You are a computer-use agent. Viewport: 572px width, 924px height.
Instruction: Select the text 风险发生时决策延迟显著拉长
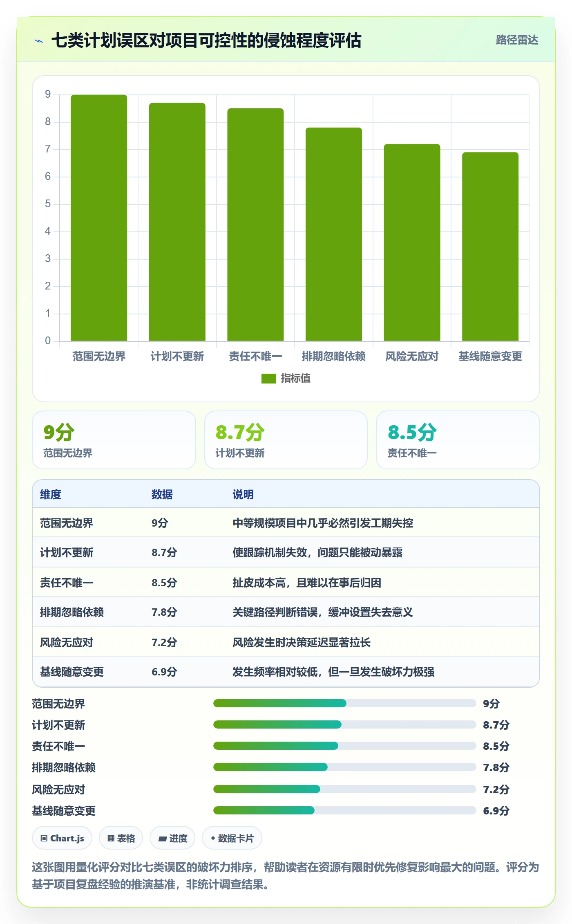click(302, 642)
